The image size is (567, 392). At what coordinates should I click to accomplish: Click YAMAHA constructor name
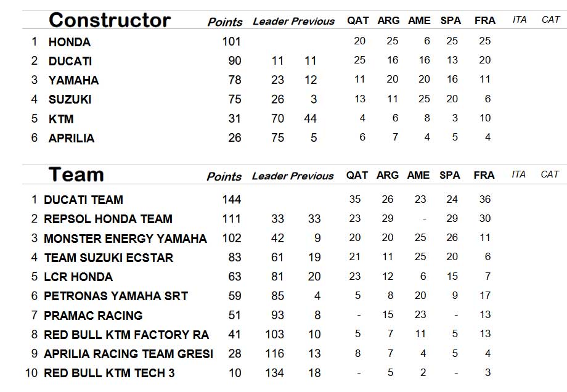73,80
